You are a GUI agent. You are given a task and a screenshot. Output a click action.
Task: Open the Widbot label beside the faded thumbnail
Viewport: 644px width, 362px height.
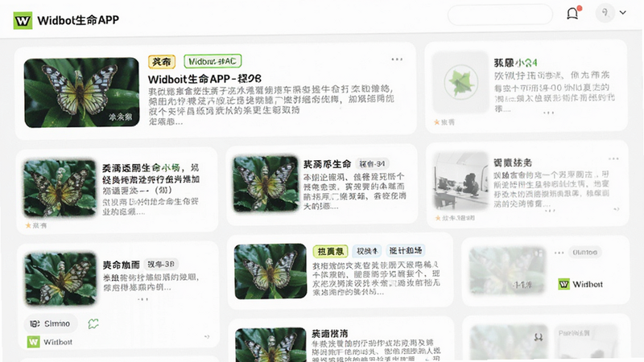click(588, 284)
